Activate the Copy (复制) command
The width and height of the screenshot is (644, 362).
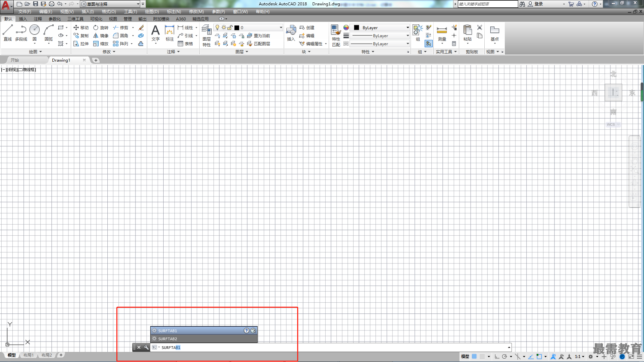[x=81, y=36]
